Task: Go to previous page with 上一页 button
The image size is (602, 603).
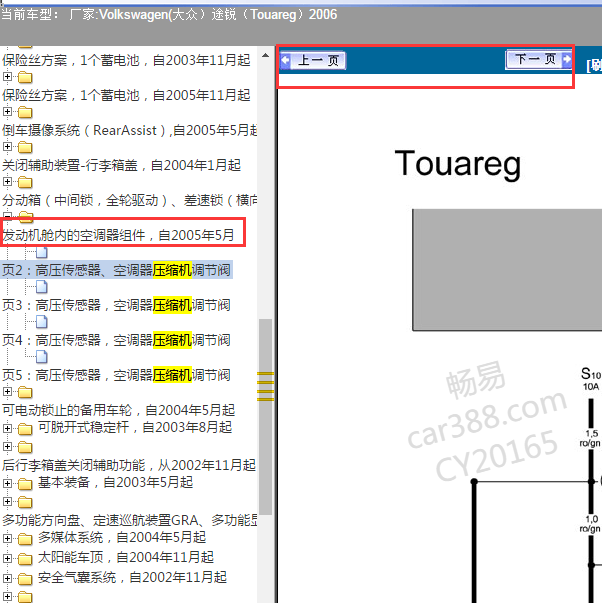Action: tap(313, 60)
